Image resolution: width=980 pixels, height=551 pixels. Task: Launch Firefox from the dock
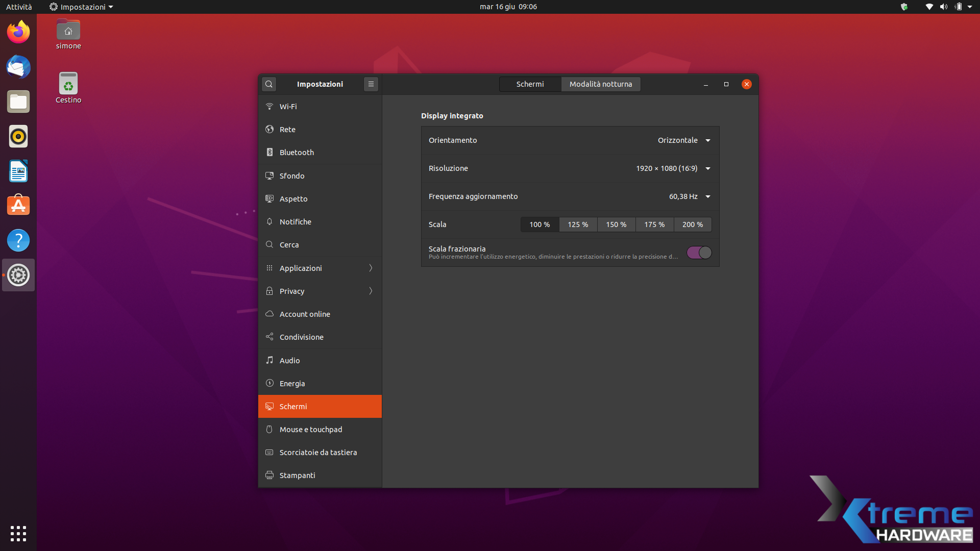click(x=18, y=33)
